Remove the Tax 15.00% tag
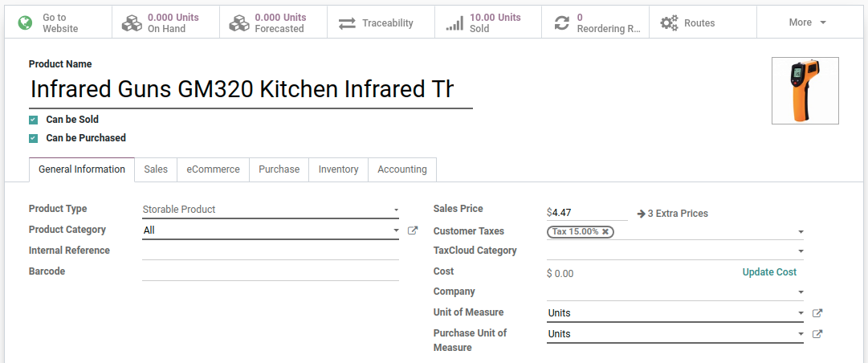This screenshot has width=868, height=363. (x=605, y=231)
